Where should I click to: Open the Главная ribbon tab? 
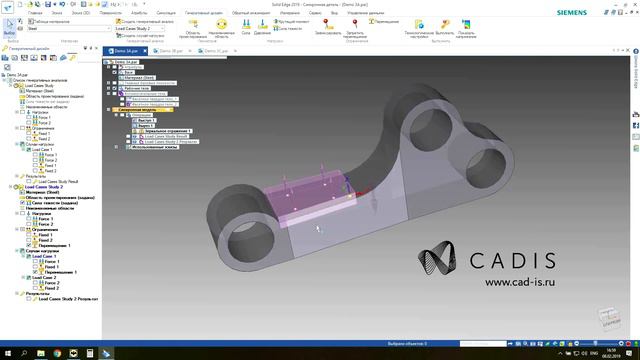35,13
